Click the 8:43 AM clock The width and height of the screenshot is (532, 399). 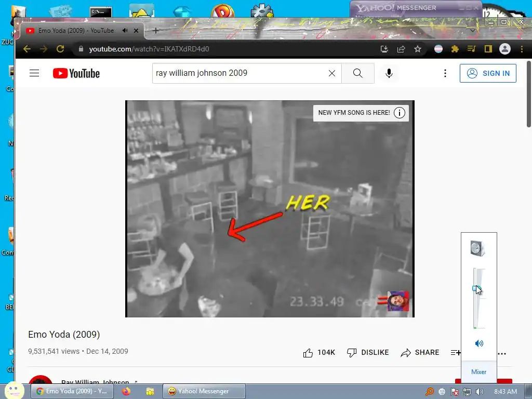coord(506,392)
